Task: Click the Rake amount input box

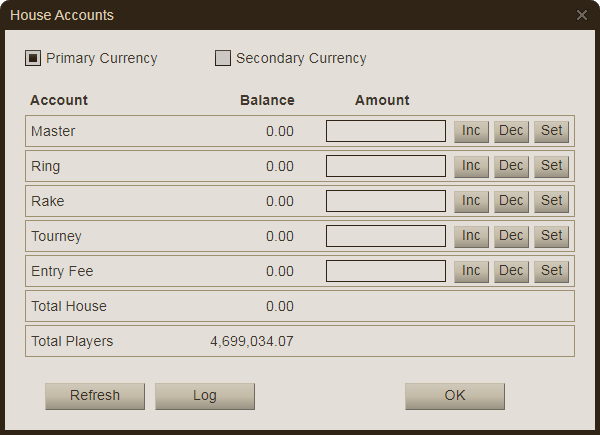Action: (x=386, y=201)
